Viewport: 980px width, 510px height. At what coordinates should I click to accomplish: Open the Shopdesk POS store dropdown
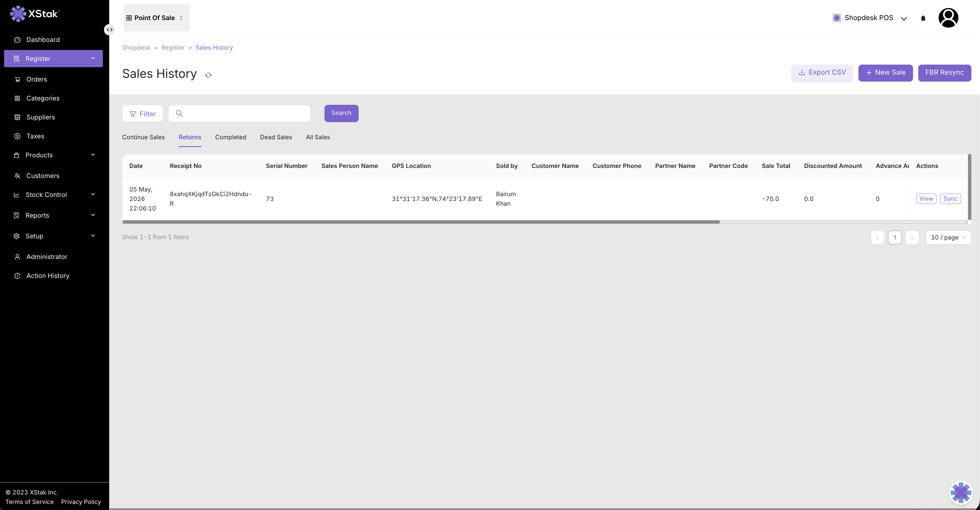870,18
